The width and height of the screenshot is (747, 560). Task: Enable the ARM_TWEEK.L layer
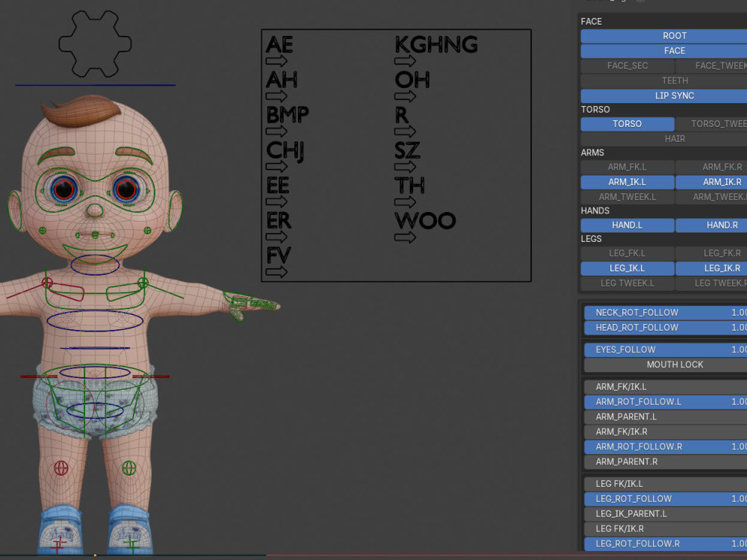(x=627, y=197)
